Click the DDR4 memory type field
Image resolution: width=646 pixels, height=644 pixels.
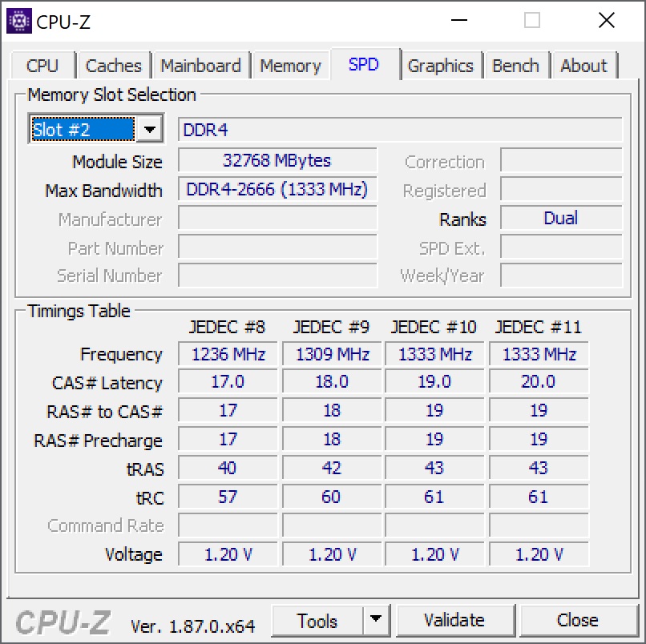pos(400,130)
